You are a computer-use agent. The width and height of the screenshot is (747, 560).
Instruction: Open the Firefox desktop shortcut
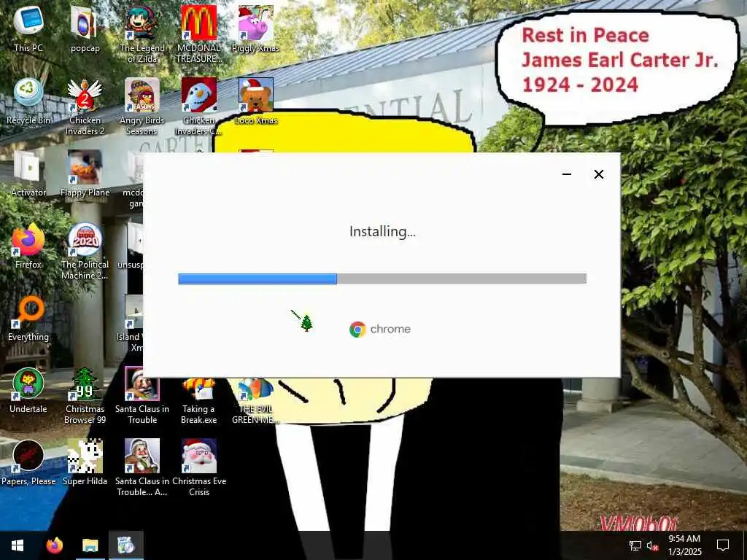28,245
